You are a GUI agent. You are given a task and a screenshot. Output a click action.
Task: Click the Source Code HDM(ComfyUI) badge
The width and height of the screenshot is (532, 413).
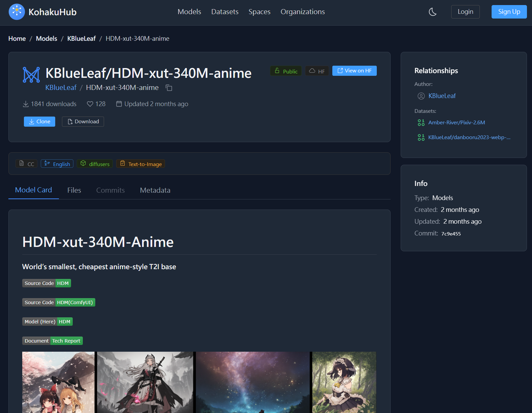point(59,303)
